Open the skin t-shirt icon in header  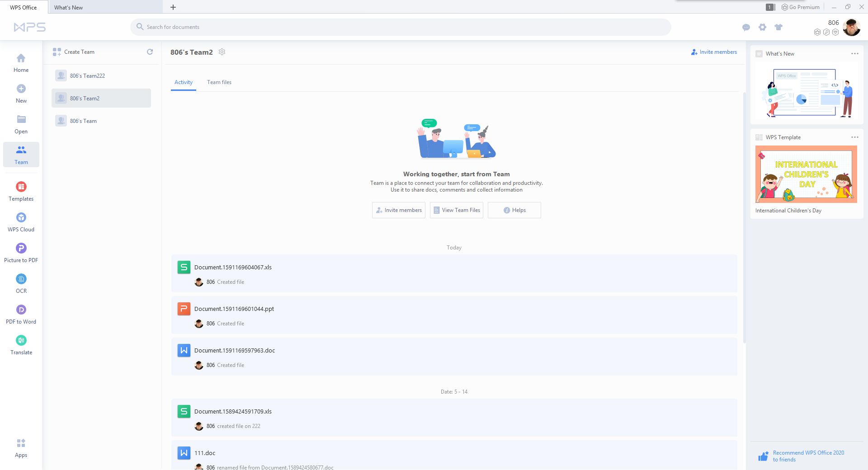[778, 27]
